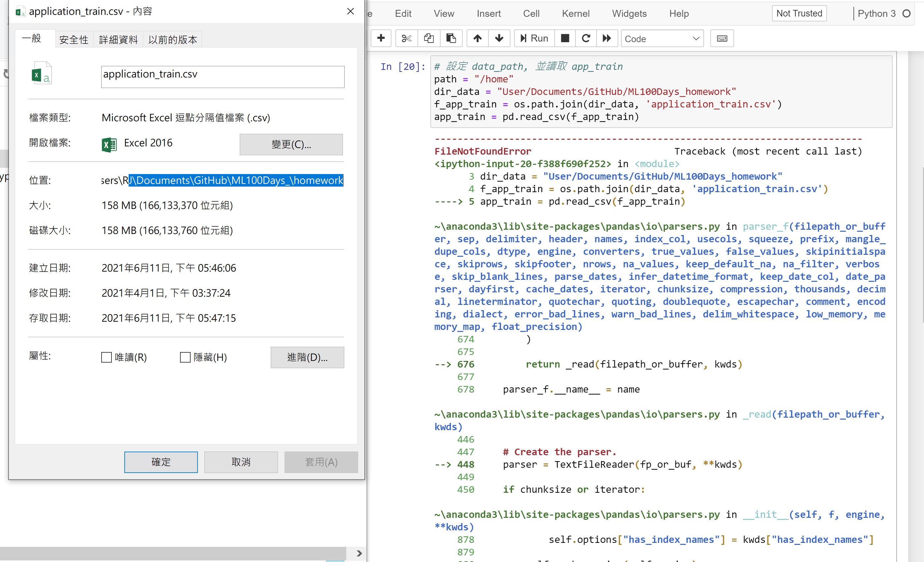Copy selected cells in the Jupyter toolbar
Image resolution: width=924 pixels, height=562 pixels.
[429, 38]
